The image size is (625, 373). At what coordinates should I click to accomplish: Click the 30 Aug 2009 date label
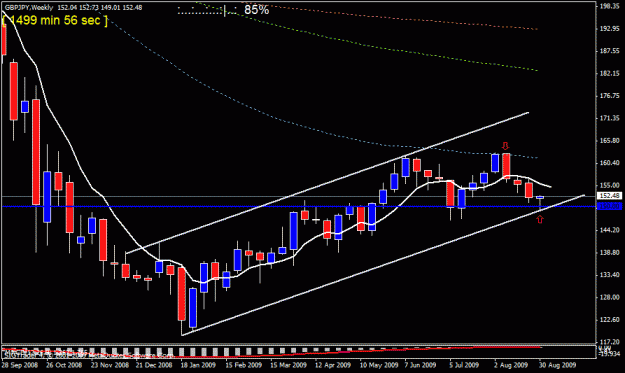(557, 365)
